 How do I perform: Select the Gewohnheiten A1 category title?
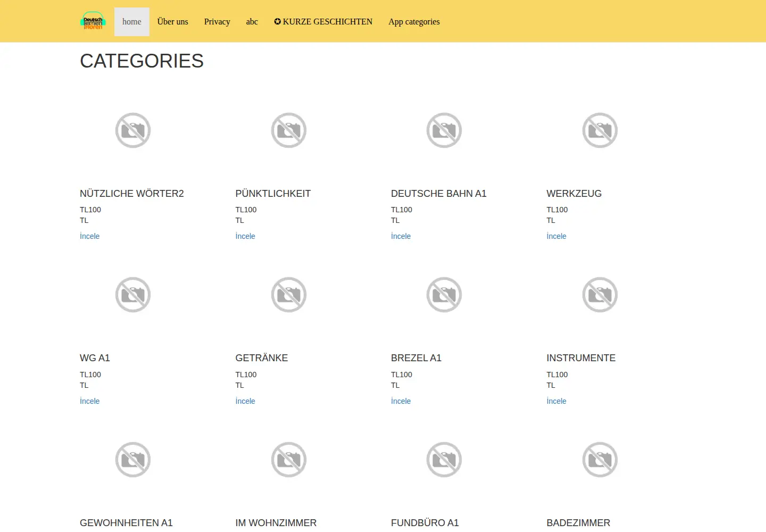point(127,523)
